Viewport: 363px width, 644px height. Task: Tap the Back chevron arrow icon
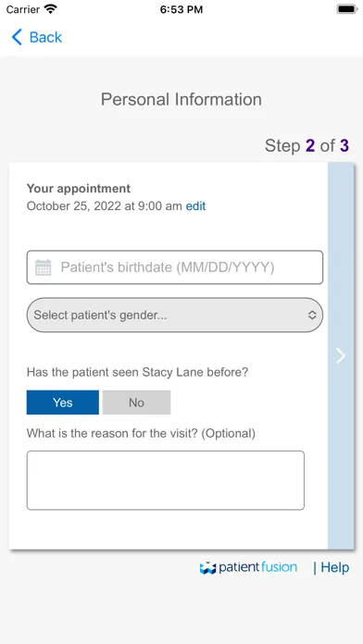click(17, 37)
